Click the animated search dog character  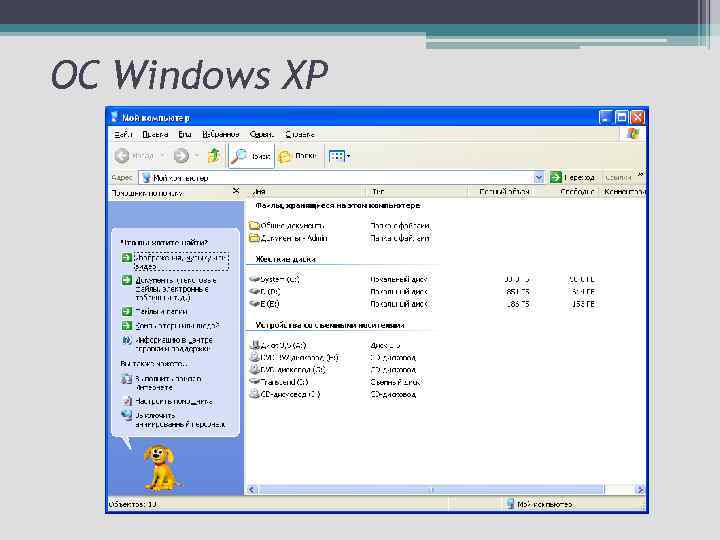coord(160,467)
